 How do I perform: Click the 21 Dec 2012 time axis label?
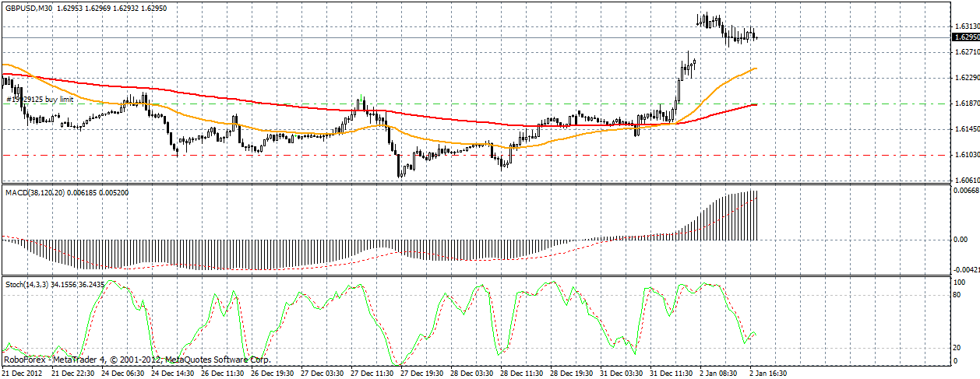[x=21, y=374]
